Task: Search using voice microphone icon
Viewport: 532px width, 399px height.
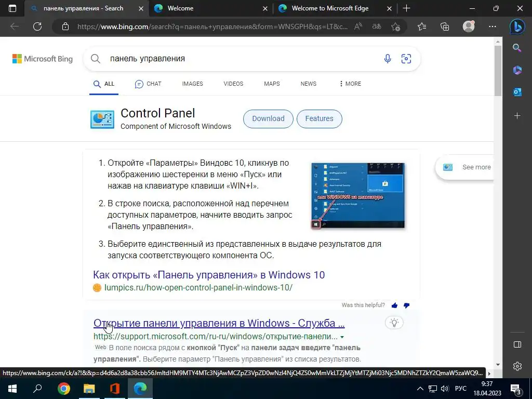Action: [x=388, y=59]
